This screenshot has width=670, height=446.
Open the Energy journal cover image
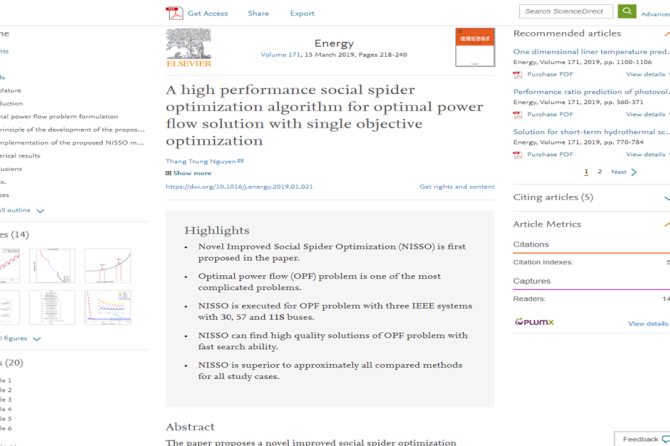(475, 47)
